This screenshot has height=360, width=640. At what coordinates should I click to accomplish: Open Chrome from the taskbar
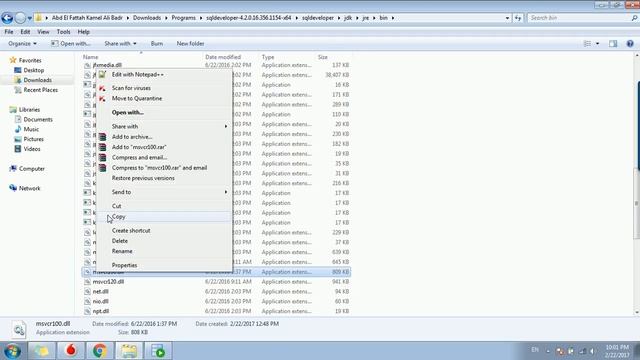point(99,351)
